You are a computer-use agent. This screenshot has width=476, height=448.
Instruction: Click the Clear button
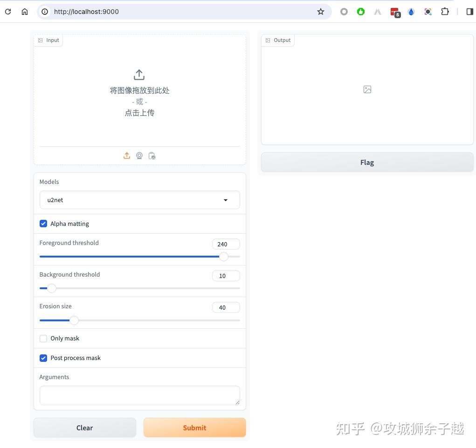(x=84, y=427)
